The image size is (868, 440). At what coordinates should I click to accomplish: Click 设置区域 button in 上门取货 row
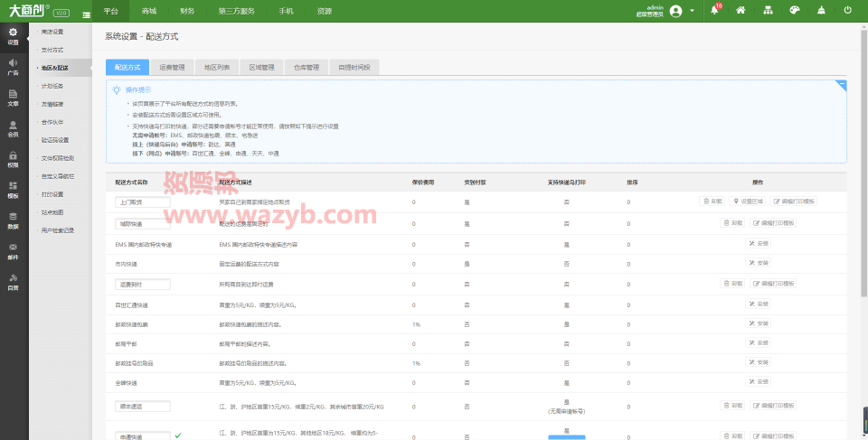click(x=748, y=201)
